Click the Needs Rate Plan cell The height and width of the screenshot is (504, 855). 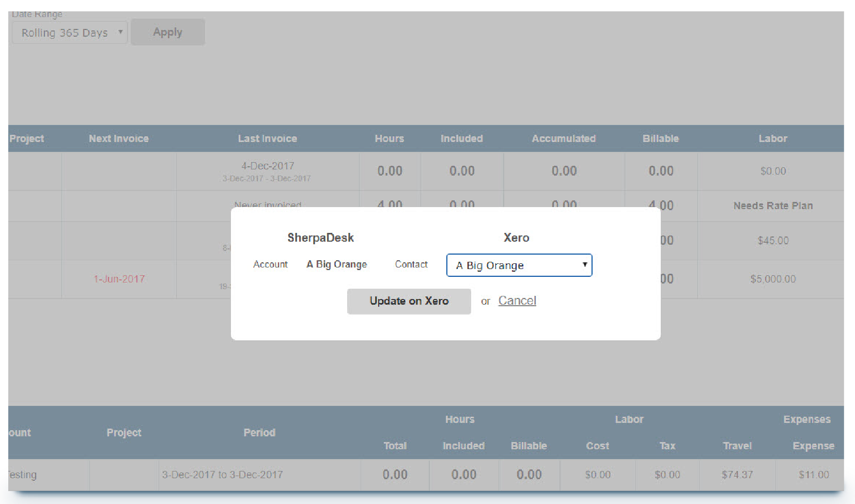773,206
